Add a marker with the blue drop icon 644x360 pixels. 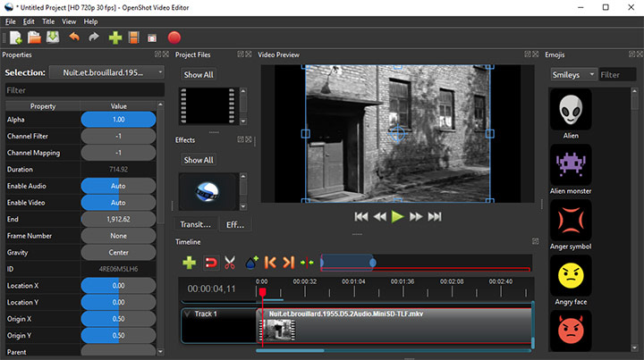(251, 263)
